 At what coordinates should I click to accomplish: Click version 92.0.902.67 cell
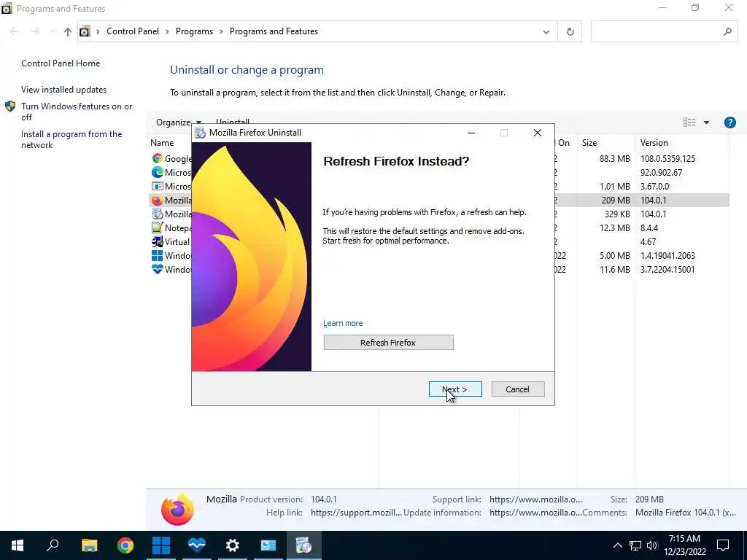pos(661,172)
